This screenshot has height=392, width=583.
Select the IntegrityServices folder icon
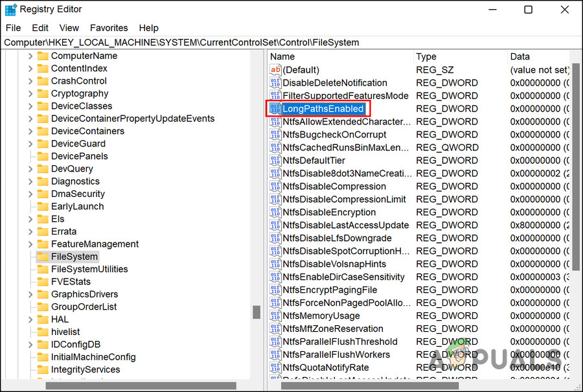[x=43, y=370]
